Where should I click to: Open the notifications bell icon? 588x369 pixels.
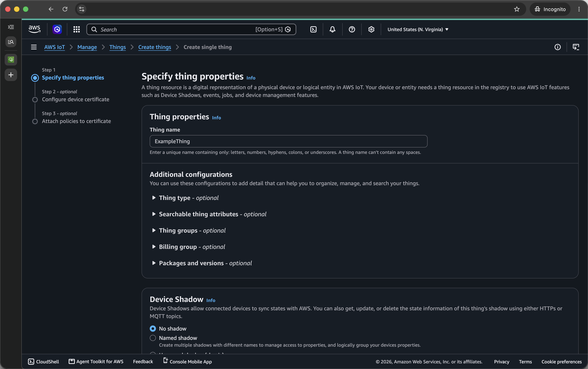332,29
